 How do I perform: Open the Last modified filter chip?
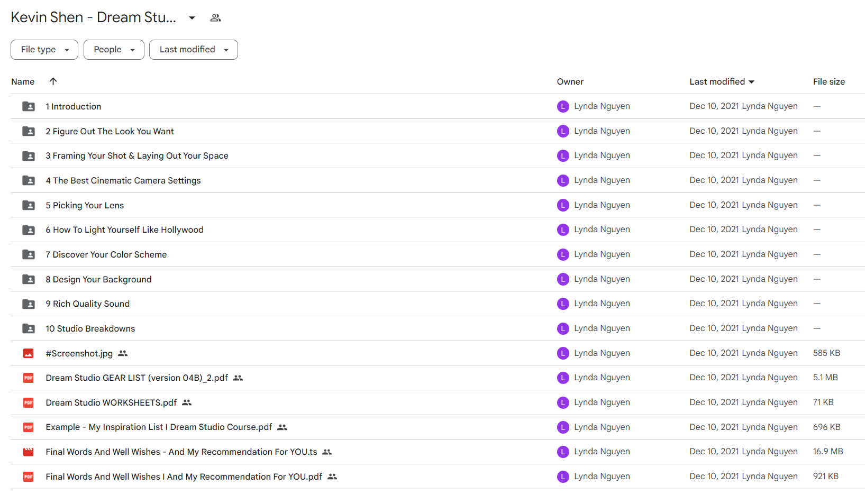[x=194, y=50]
